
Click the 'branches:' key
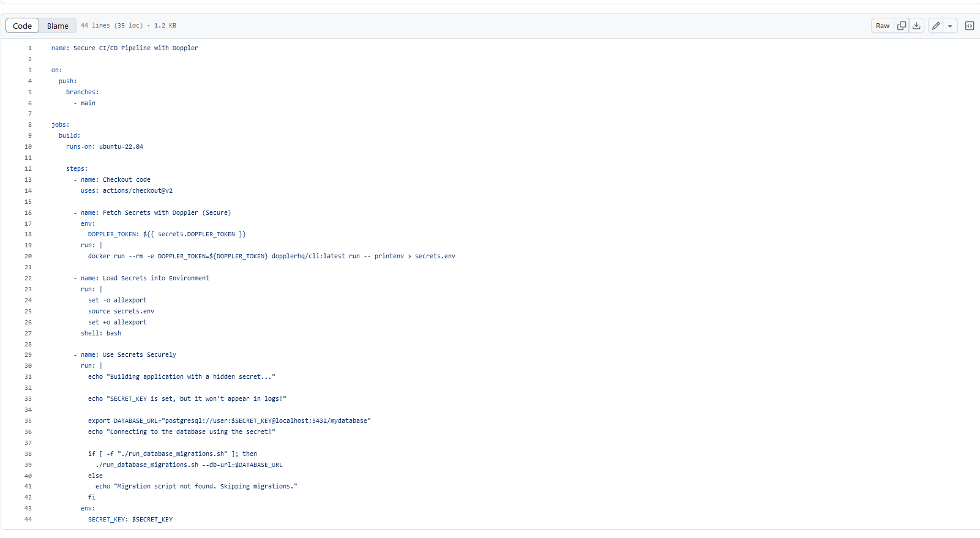point(82,92)
